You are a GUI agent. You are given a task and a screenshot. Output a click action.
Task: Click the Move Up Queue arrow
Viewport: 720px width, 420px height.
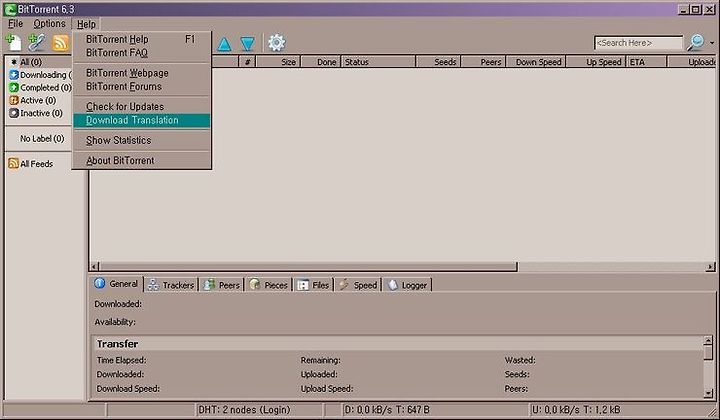(x=224, y=44)
